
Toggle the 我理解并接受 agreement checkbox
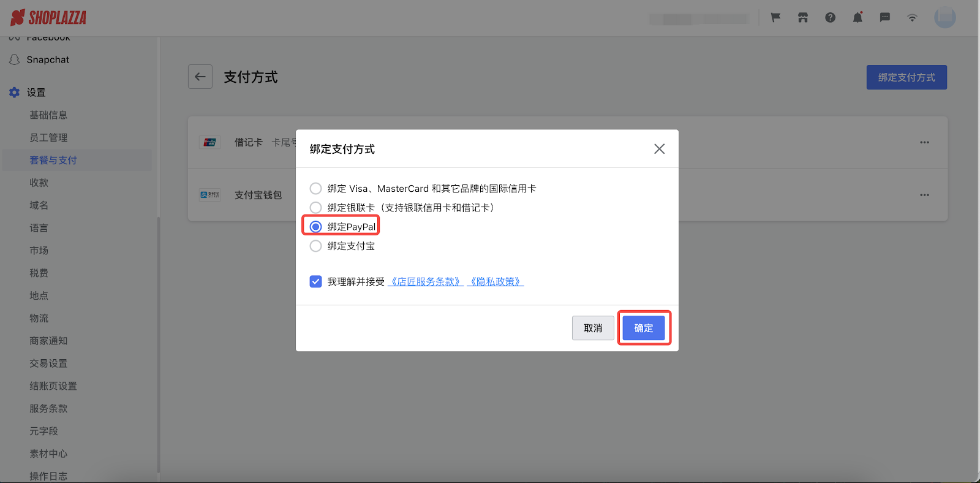[315, 281]
